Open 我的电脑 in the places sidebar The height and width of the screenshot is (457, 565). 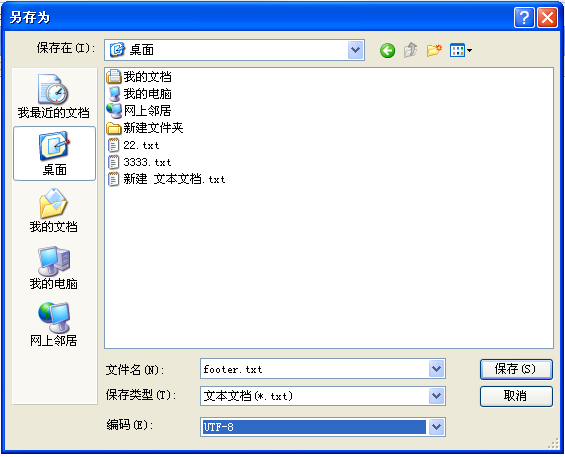tap(54, 268)
